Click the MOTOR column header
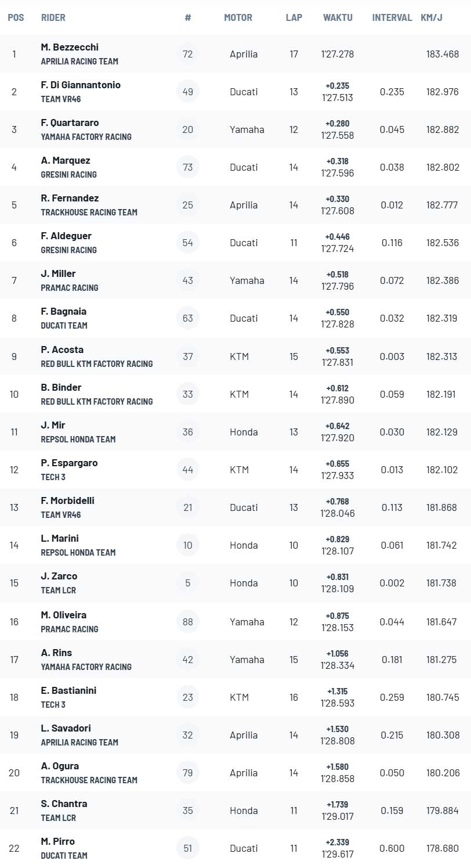 click(238, 17)
